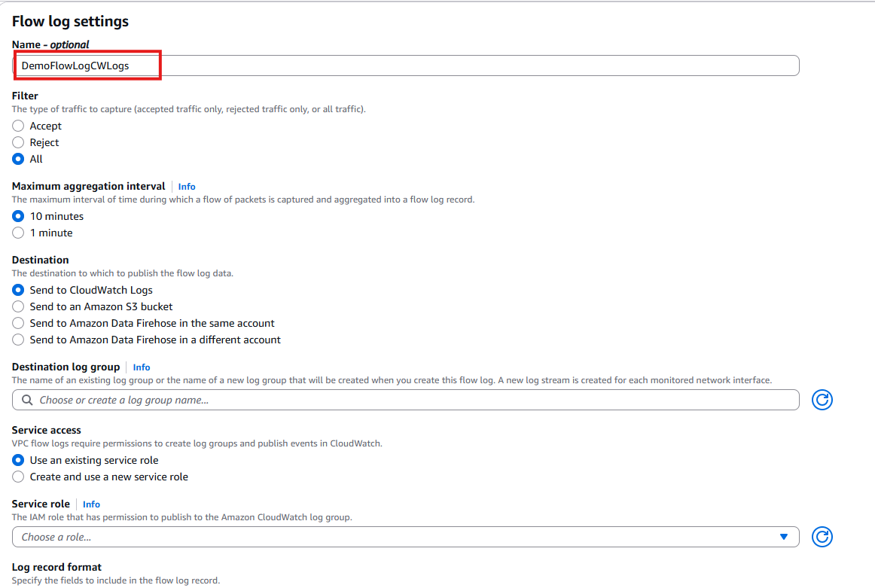Open Info link next to Service role
The width and height of the screenshot is (875, 588).
91,504
